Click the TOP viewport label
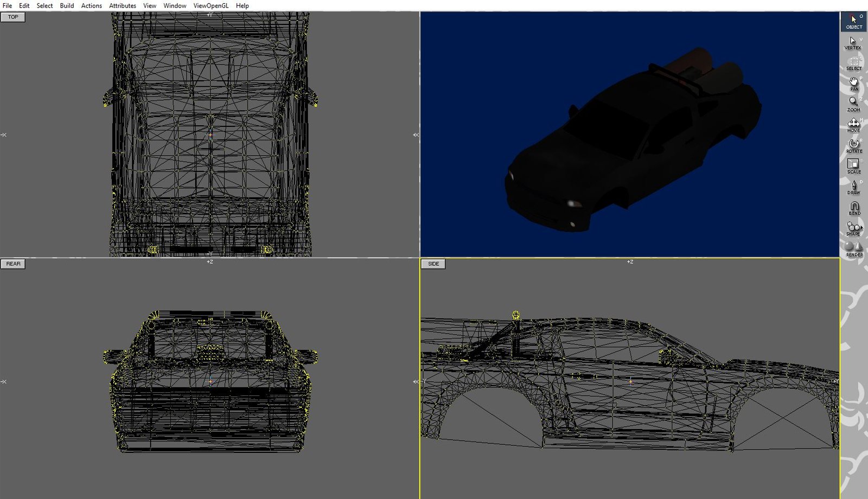The image size is (868, 499). tap(12, 17)
